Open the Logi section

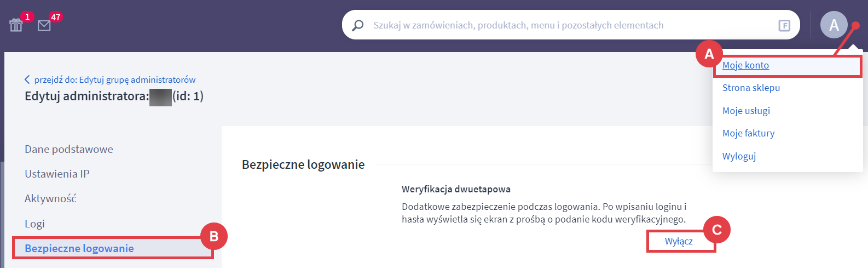tap(34, 224)
